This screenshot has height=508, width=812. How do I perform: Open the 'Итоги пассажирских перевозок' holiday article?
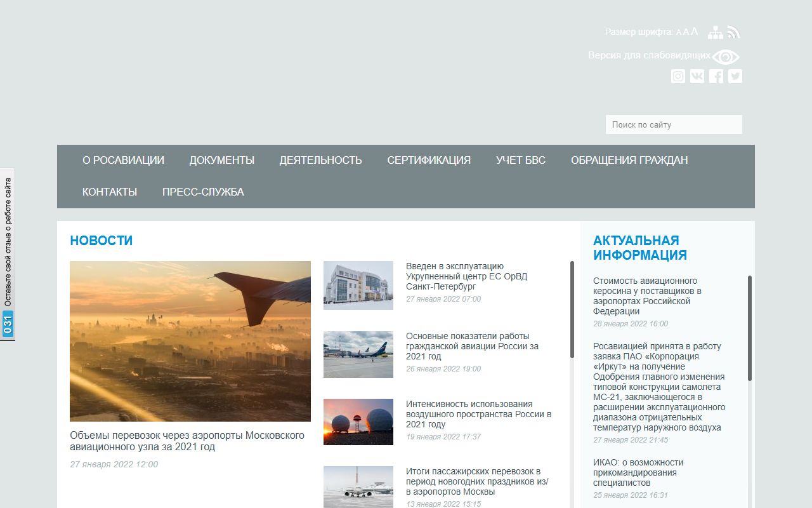coord(478,481)
